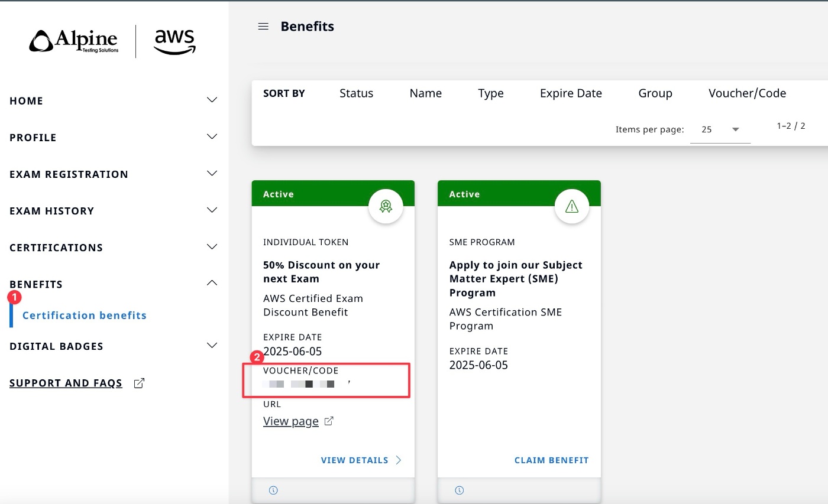Sort benefits by Type
Image resolution: width=828 pixels, height=504 pixels.
click(491, 93)
